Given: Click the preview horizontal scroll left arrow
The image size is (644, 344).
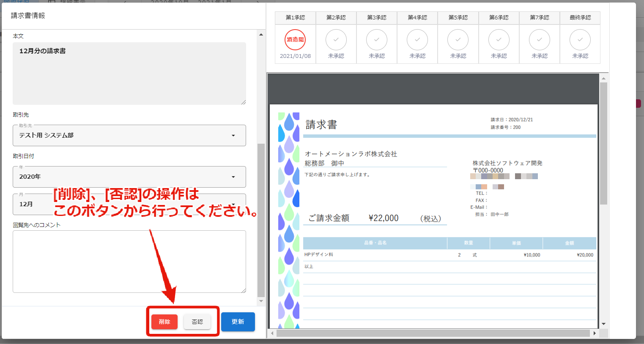Looking at the screenshot, I should pos(272,333).
